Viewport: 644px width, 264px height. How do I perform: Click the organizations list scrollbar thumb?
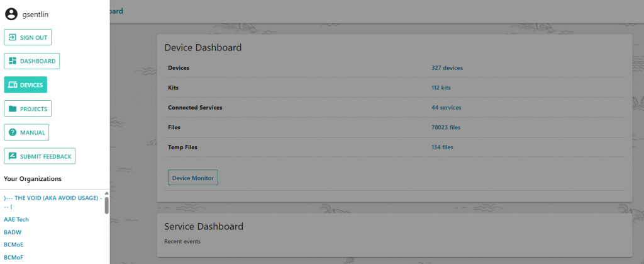[x=106, y=205]
